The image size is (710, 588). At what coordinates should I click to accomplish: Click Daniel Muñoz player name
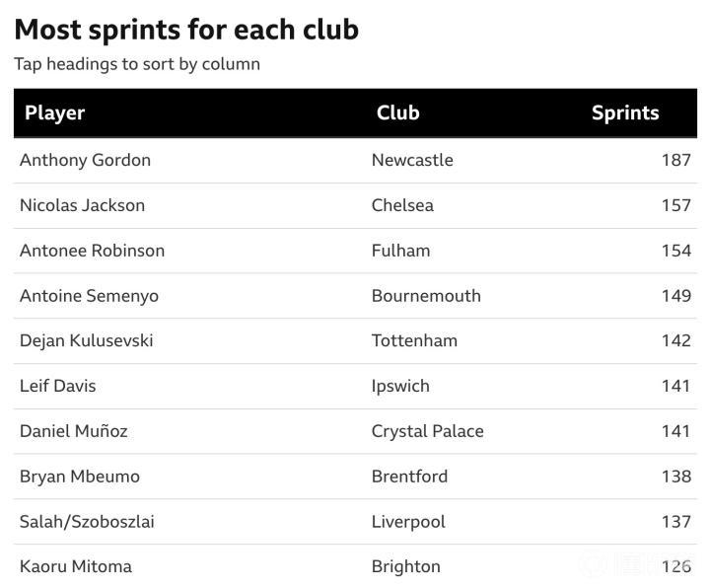(x=73, y=431)
